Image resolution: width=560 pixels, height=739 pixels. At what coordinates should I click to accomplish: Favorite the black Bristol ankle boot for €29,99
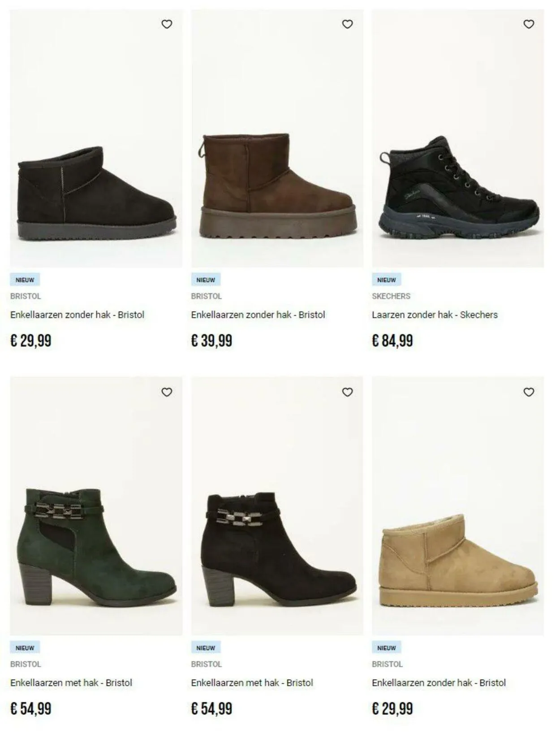pyautogui.click(x=167, y=24)
